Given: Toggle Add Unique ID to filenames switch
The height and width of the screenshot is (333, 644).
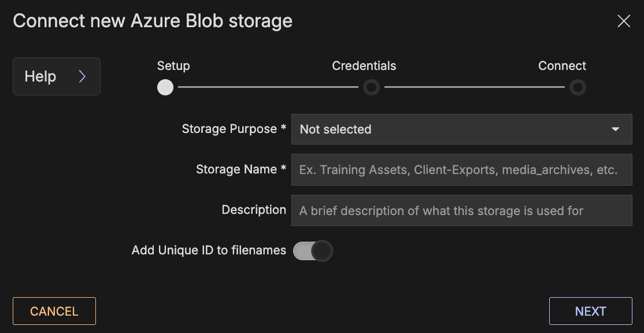Looking at the screenshot, I should click(313, 251).
